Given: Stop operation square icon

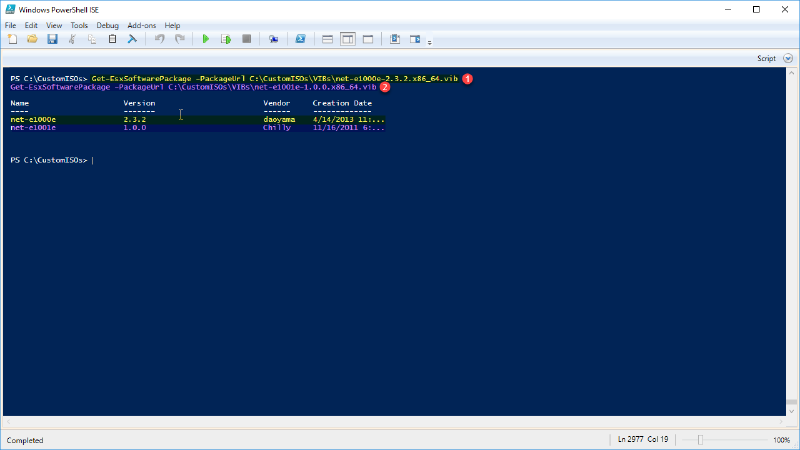Looking at the screenshot, I should pos(246,39).
